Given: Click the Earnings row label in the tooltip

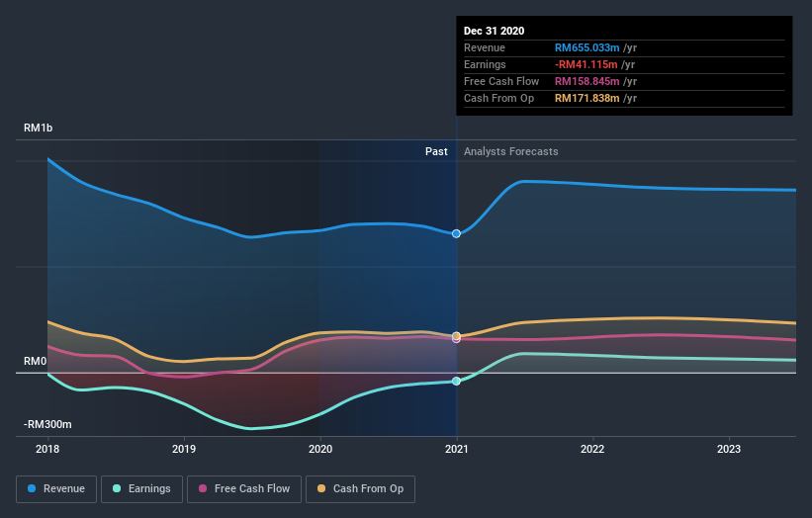Looking at the screenshot, I should pyautogui.click(x=485, y=64).
